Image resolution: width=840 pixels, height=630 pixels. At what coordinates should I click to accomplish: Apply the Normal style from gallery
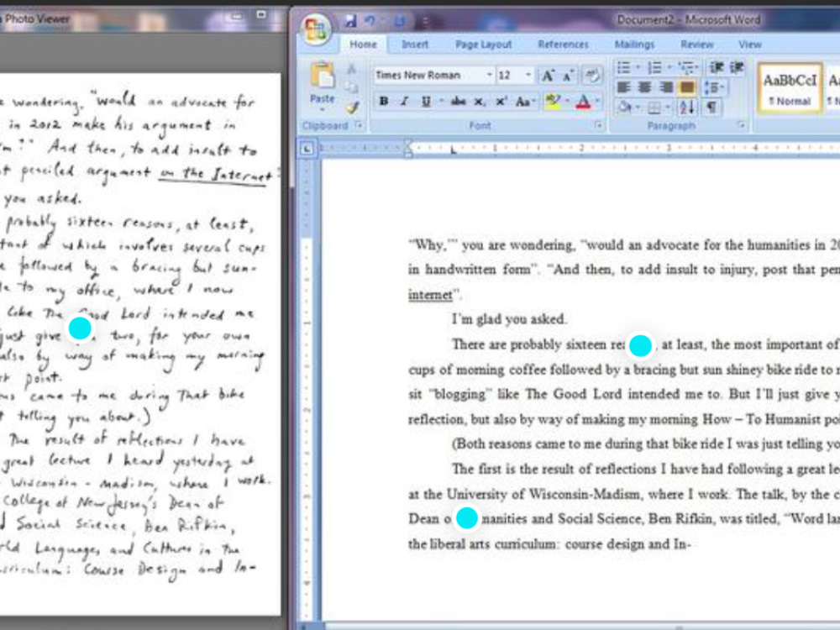[x=790, y=88]
